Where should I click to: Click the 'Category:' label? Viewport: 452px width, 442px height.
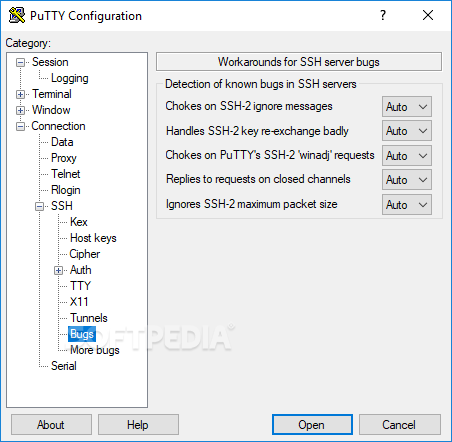point(28,43)
